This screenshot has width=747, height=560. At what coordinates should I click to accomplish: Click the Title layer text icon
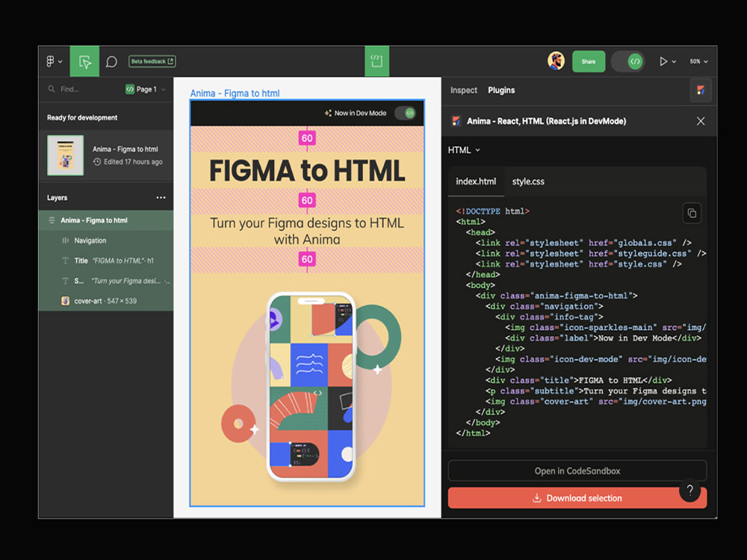(65, 261)
